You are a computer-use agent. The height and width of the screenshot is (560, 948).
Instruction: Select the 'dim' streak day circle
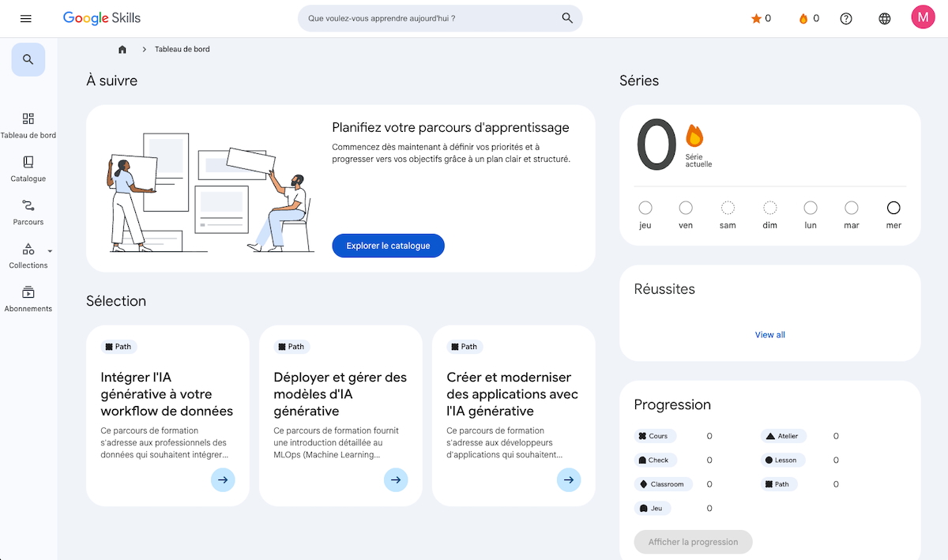point(769,208)
